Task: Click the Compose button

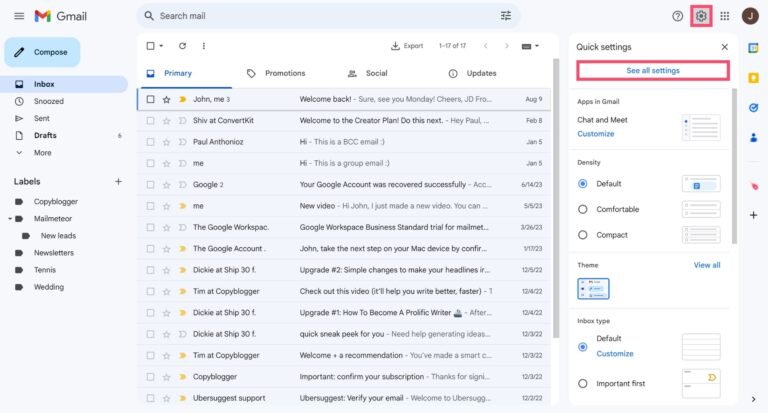Action: click(x=42, y=52)
